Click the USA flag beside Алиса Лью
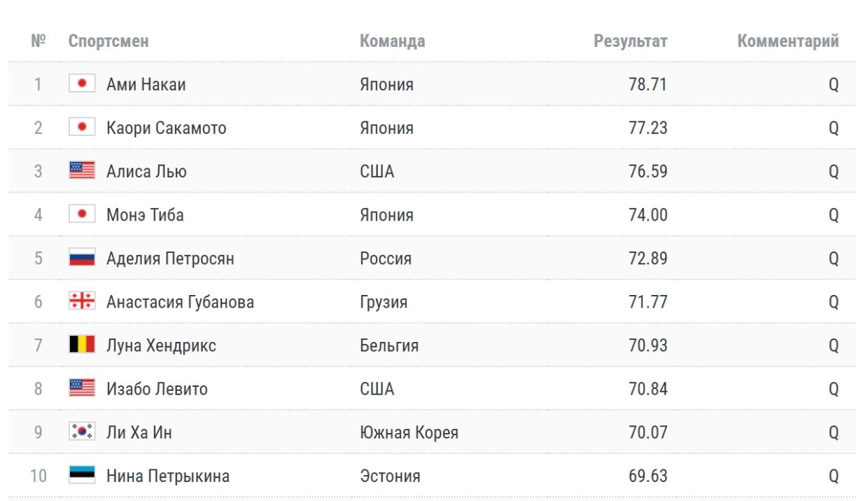 [82, 171]
